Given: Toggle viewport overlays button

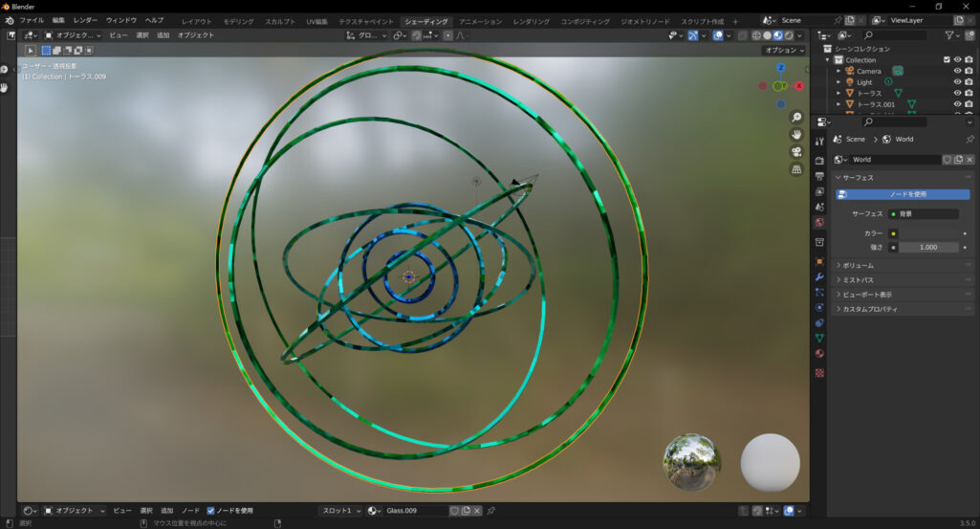Looking at the screenshot, I should pos(718,35).
